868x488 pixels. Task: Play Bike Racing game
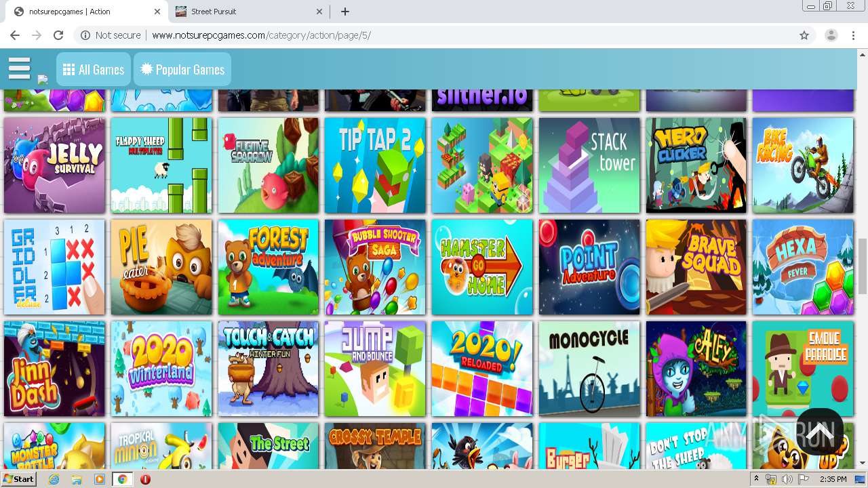click(x=803, y=165)
